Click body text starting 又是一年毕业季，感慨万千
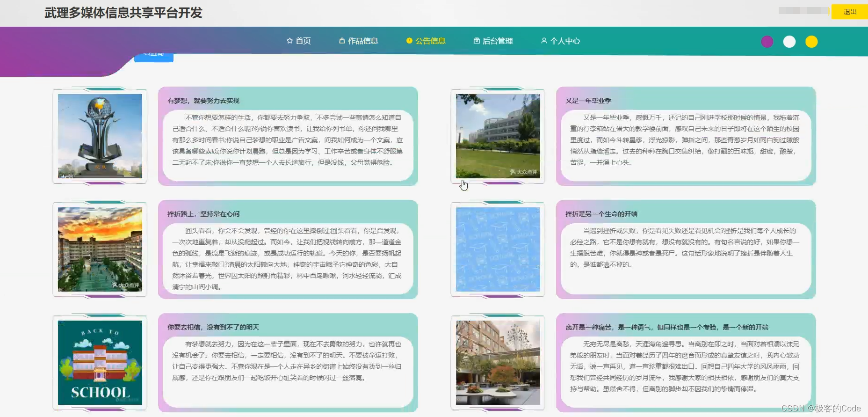This screenshot has width=868, height=417. coord(685,140)
